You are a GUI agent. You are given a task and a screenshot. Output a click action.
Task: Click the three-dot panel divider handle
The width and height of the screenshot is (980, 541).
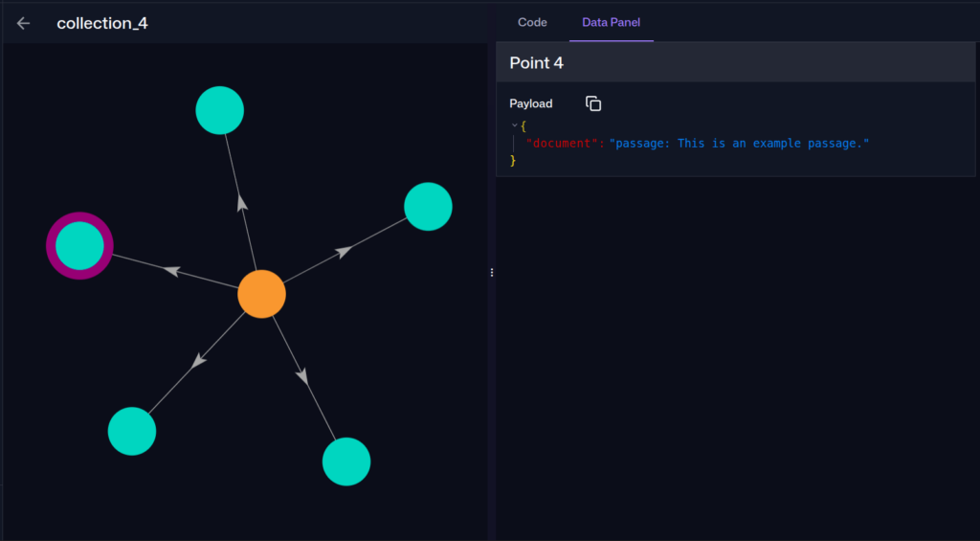pos(492,273)
